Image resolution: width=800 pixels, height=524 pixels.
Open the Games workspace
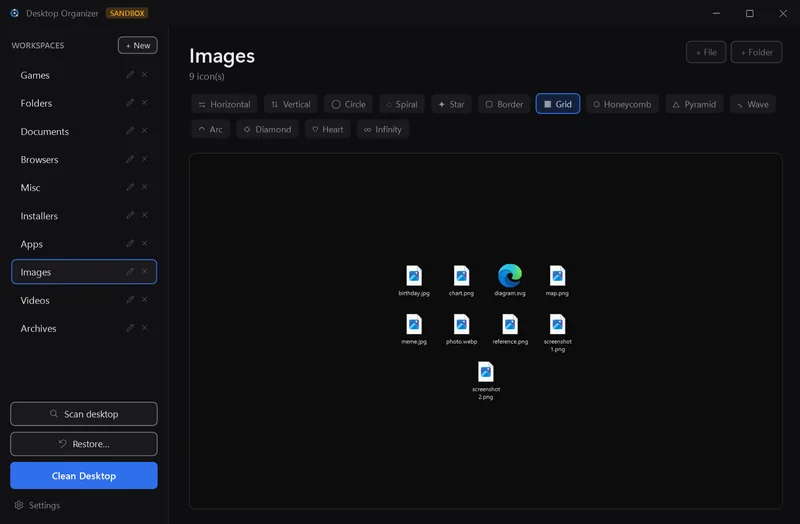tap(84, 75)
